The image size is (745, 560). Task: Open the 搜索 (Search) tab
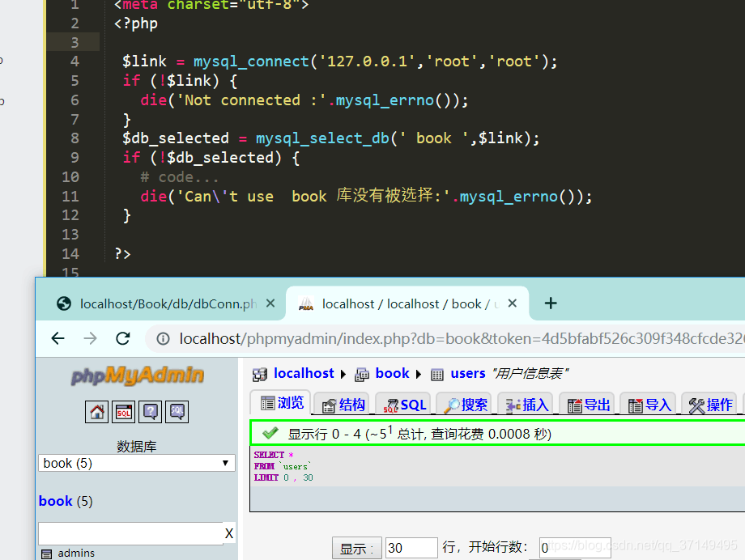coord(465,405)
